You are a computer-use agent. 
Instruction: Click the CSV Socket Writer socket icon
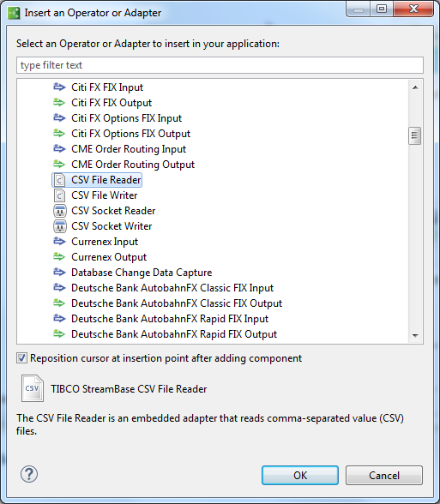click(59, 226)
